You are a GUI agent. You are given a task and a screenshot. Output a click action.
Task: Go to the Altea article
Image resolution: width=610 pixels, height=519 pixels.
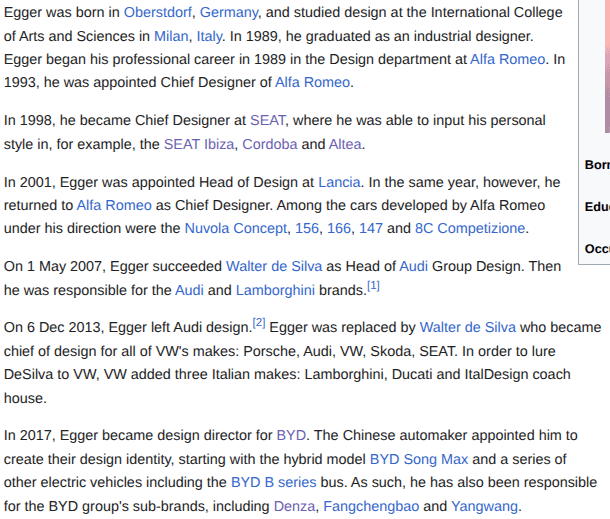pyautogui.click(x=345, y=143)
